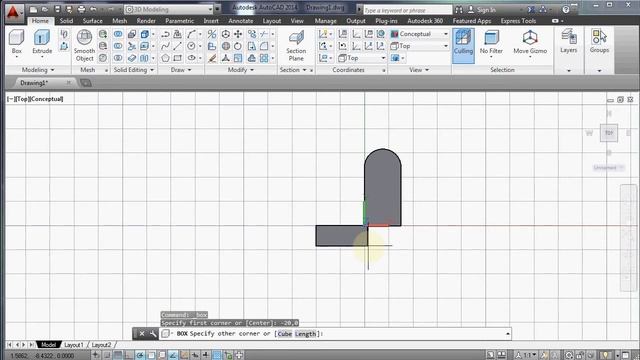The height and width of the screenshot is (360, 640).
Task: Open the Mesh ribbon tab
Action: coord(120,21)
